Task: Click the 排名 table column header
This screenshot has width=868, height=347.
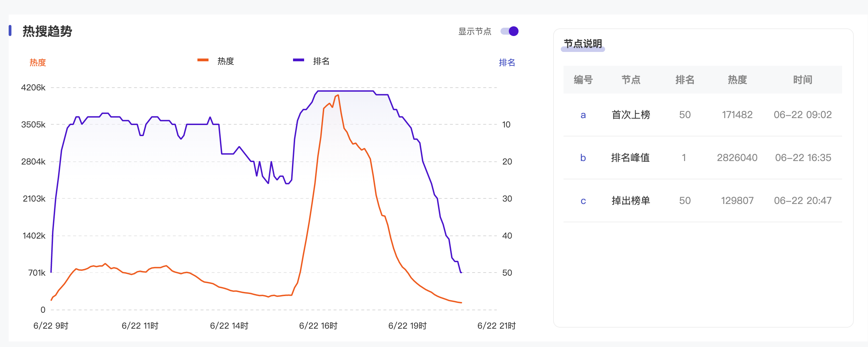Action: coord(685,80)
